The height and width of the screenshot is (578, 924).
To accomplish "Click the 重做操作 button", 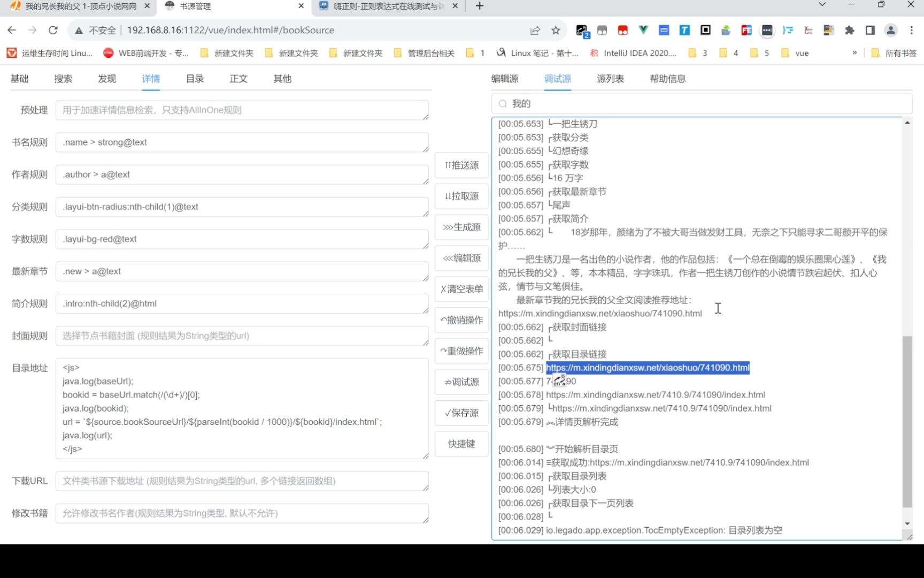I will click(461, 351).
